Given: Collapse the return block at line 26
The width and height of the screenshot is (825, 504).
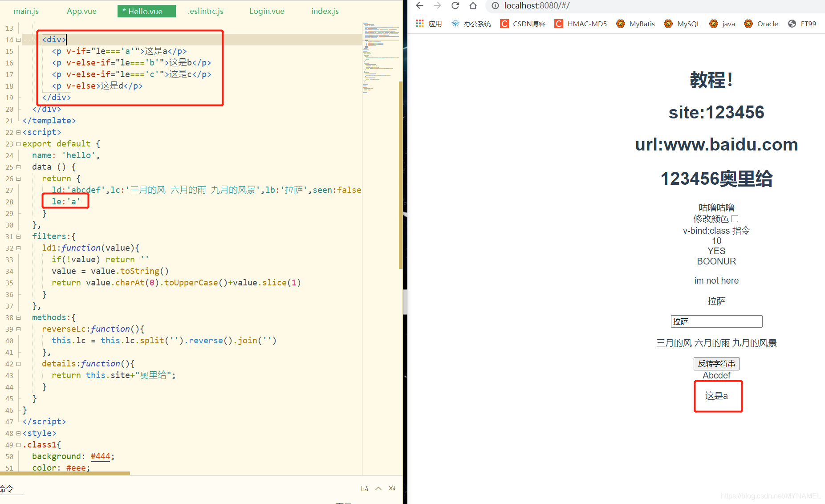Looking at the screenshot, I should 18,179.
